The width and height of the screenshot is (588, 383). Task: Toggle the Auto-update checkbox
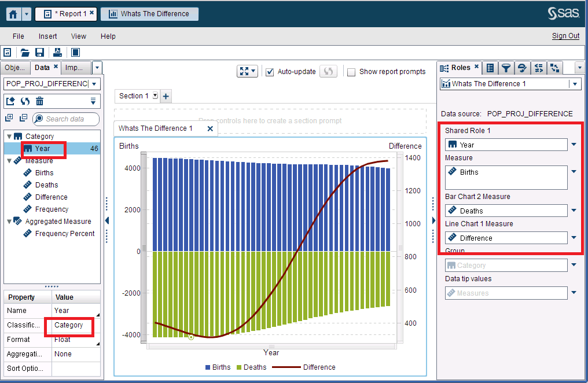coord(270,72)
